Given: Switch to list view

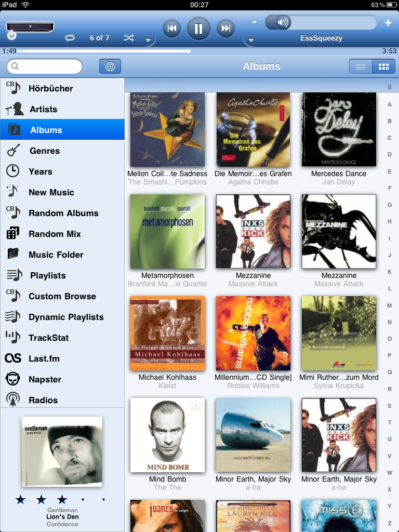Looking at the screenshot, I should coord(361,66).
